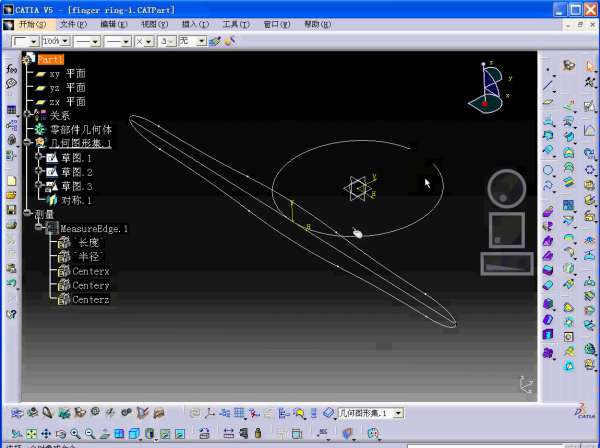
Task: Expand the 关系 tree node
Action: (28, 115)
